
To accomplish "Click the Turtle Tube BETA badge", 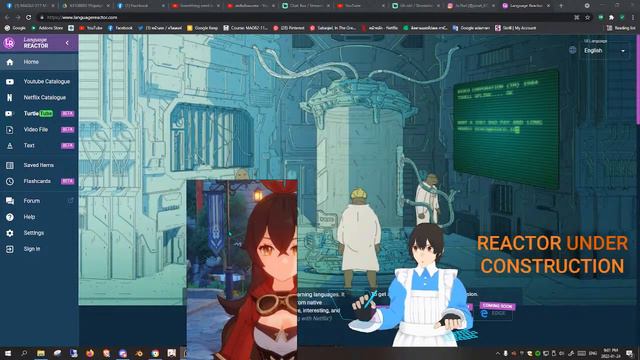I will pyautogui.click(x=67, y=113).
